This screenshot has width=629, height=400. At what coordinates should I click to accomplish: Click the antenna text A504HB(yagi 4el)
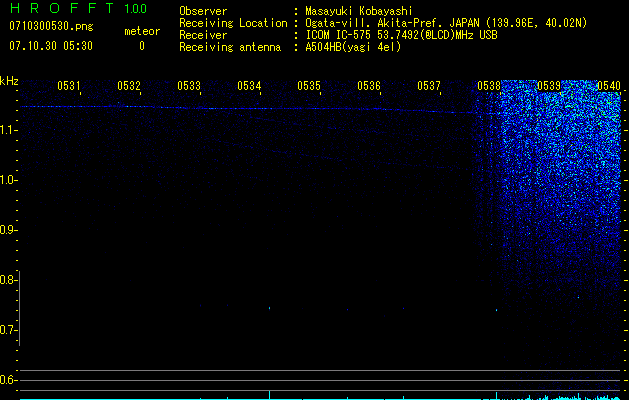point(353,47)
